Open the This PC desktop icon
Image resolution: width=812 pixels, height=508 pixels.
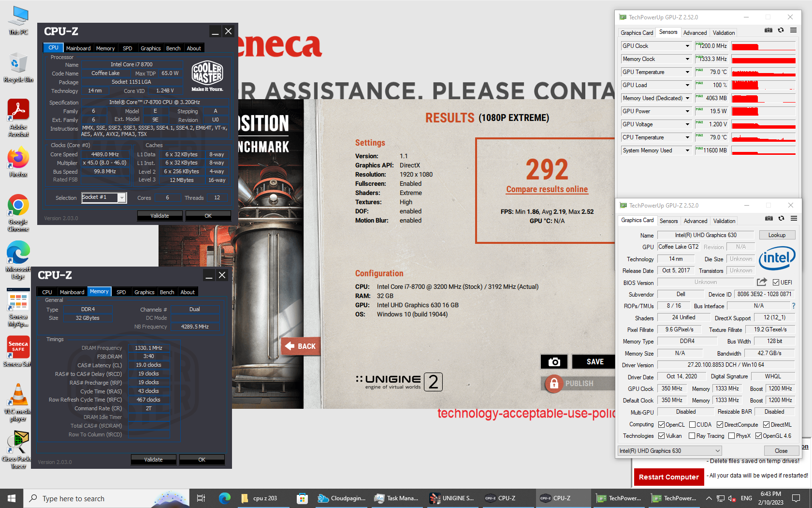coord(18,20)
